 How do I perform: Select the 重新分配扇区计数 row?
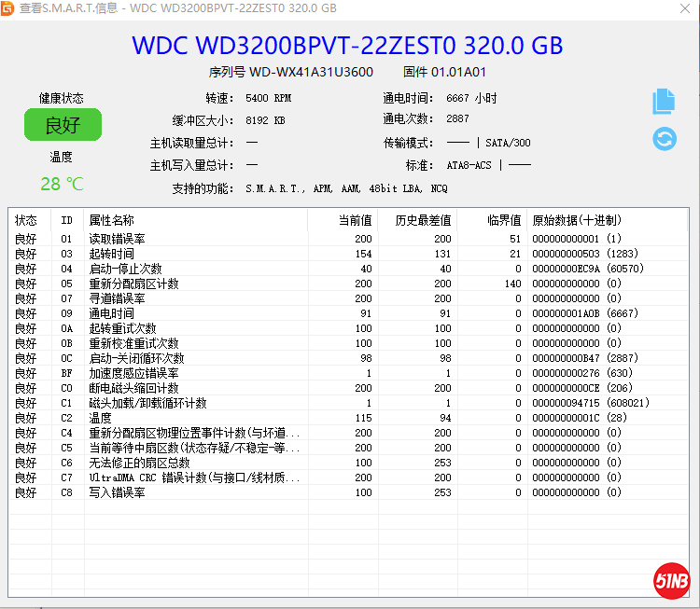click(x=133, y=284)
